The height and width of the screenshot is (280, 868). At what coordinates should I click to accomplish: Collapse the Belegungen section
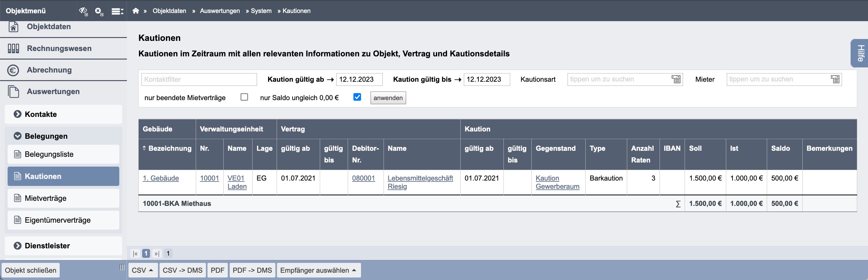tap(63, 136)
